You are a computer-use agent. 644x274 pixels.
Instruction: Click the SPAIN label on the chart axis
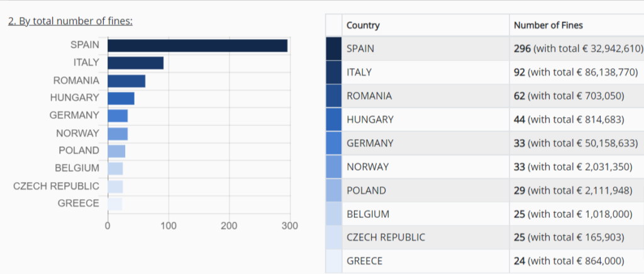[x=85, y=45]
